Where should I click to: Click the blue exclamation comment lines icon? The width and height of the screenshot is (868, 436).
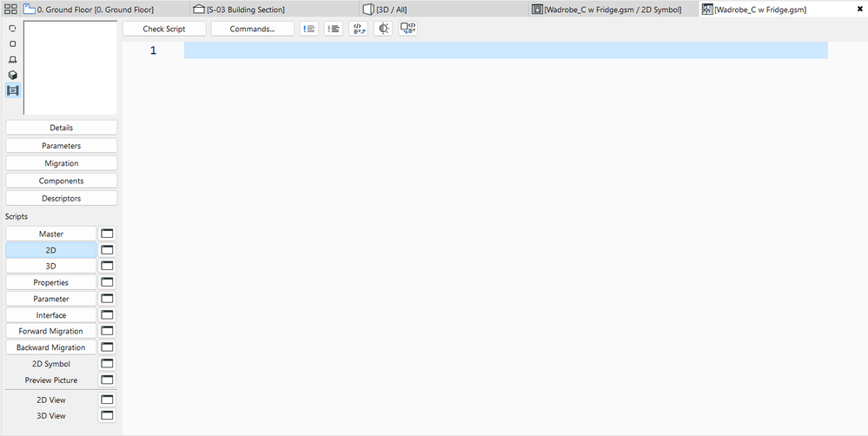click(309, 29)
